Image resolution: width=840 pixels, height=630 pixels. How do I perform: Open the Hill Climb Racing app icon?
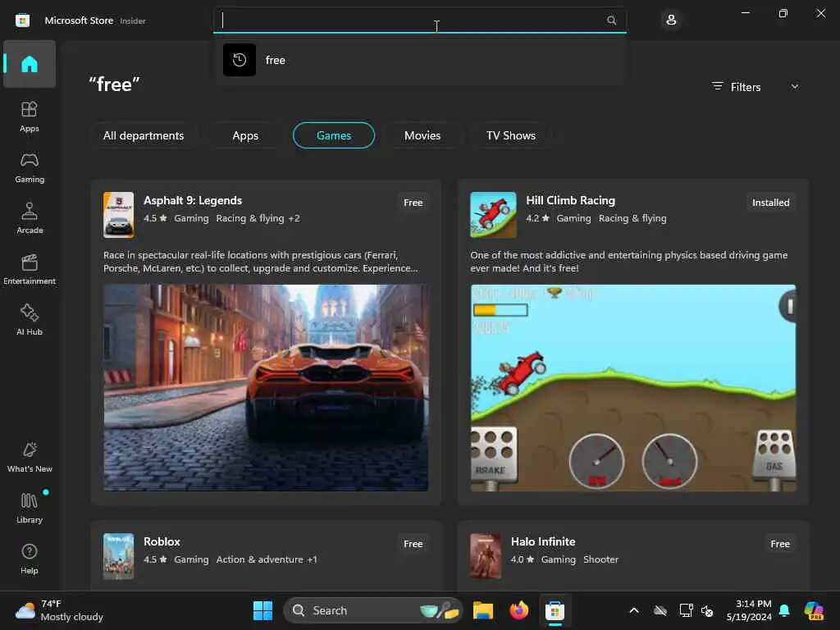pos(493,215)
